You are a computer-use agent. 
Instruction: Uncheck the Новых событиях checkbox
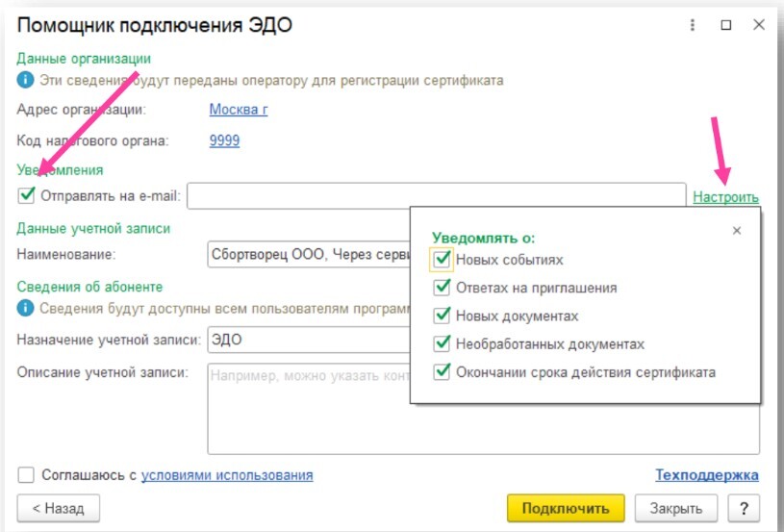pyautogui.click(x=442, y=260)
